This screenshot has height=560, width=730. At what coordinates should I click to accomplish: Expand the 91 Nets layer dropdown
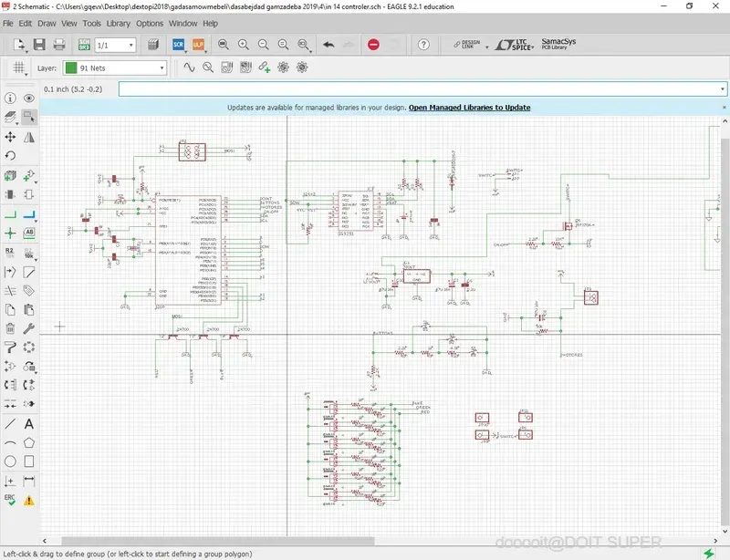click(x=162, y=67)
